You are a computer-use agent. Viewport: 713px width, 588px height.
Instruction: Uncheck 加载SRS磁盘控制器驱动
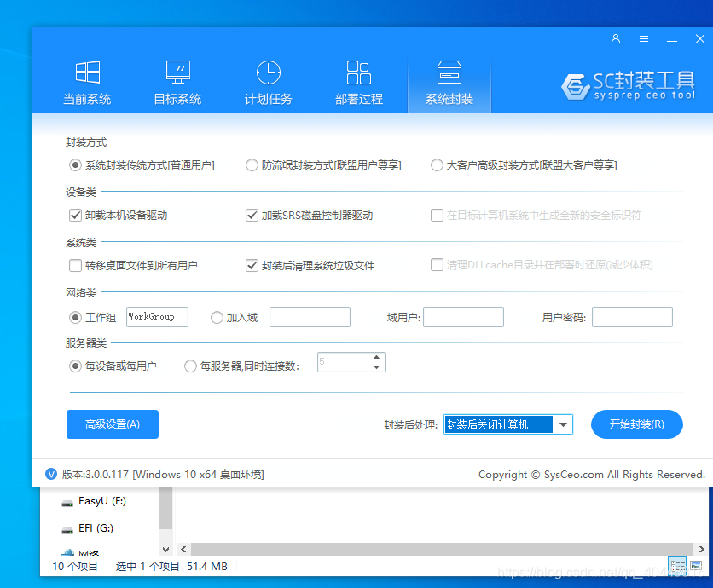pos(251,215)
